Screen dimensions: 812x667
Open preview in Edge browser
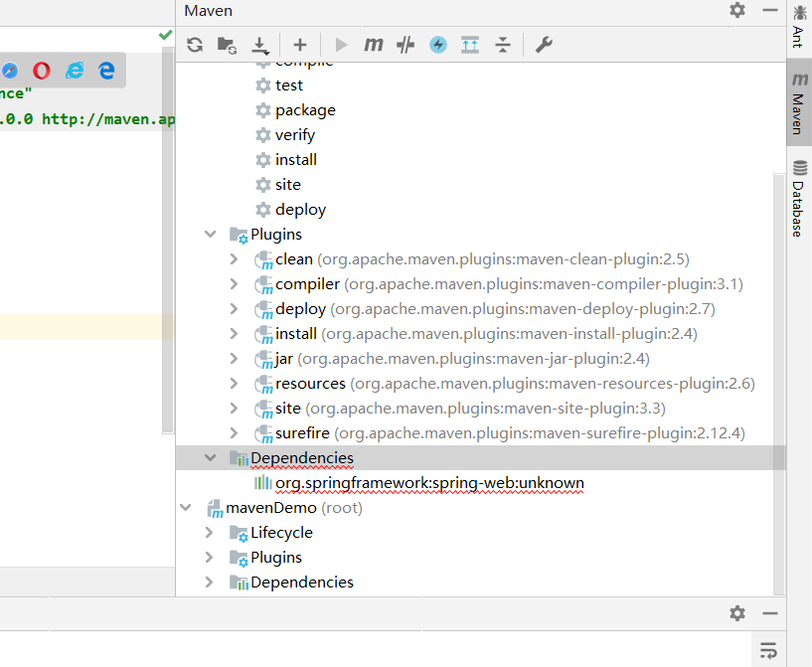tap(106, 71)
